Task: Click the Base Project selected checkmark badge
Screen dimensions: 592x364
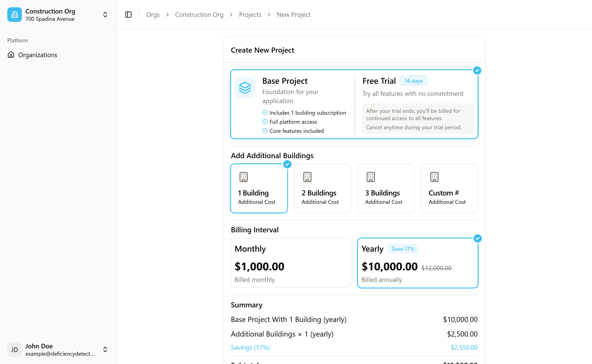Action: [x=477, y=71]
